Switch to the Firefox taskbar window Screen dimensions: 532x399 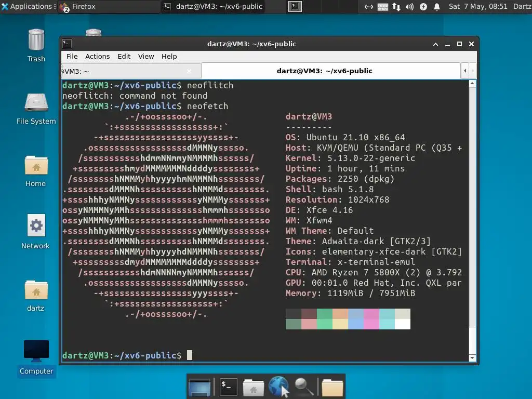pos(109,6)
